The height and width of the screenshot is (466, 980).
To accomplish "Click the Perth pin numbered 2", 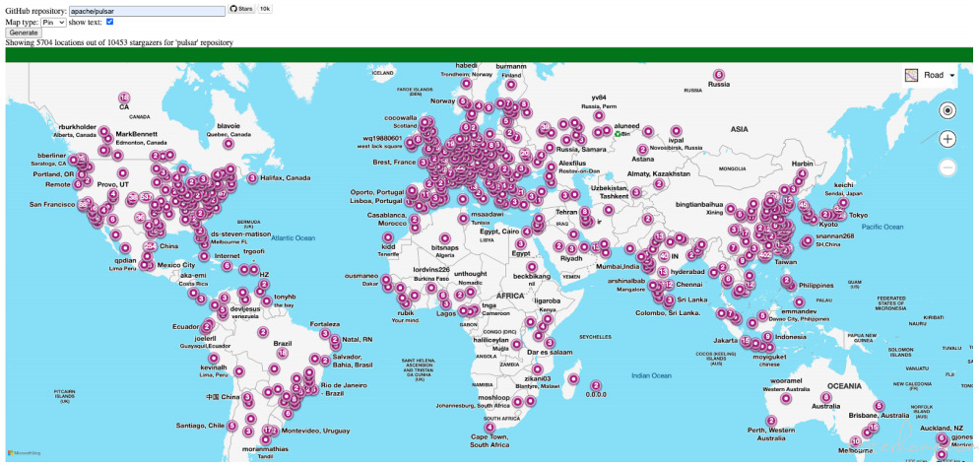I will [771, 421].
